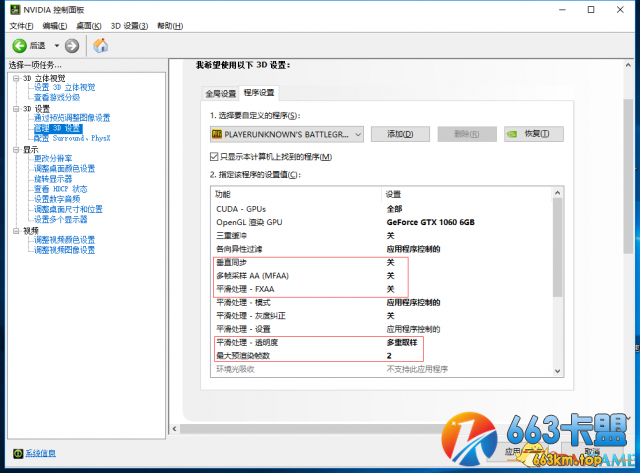640x473 pixels.
Task: Click the green Back arrow icon
Action: click(x=19, y=46)
